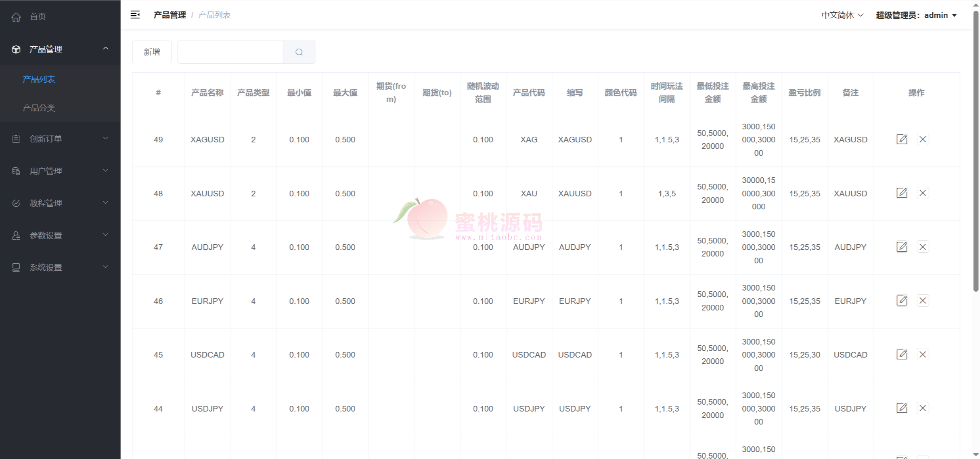Click the sidebar collapse hamburger icon
Image resolution: width=980 pixels, height=459 pixels.
tap(135, 15)
